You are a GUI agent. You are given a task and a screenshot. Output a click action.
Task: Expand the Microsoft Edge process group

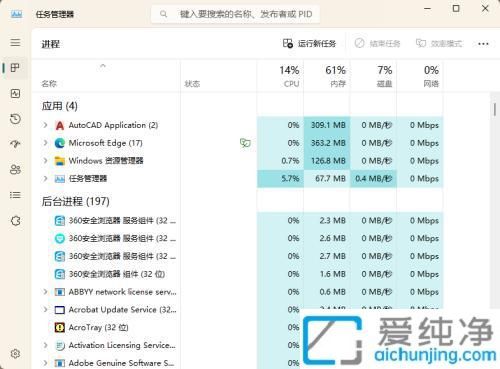pos(45,143)
